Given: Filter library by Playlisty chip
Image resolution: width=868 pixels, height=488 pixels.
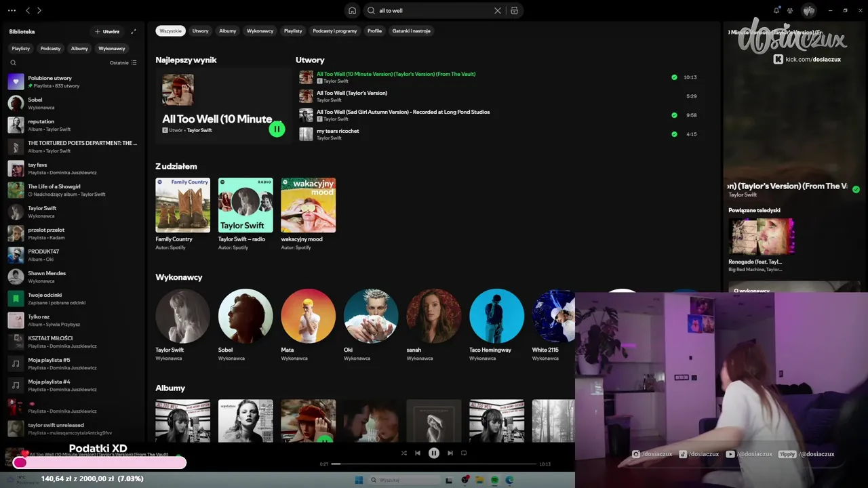Looking at the screenshot, I should click(21, 48).
